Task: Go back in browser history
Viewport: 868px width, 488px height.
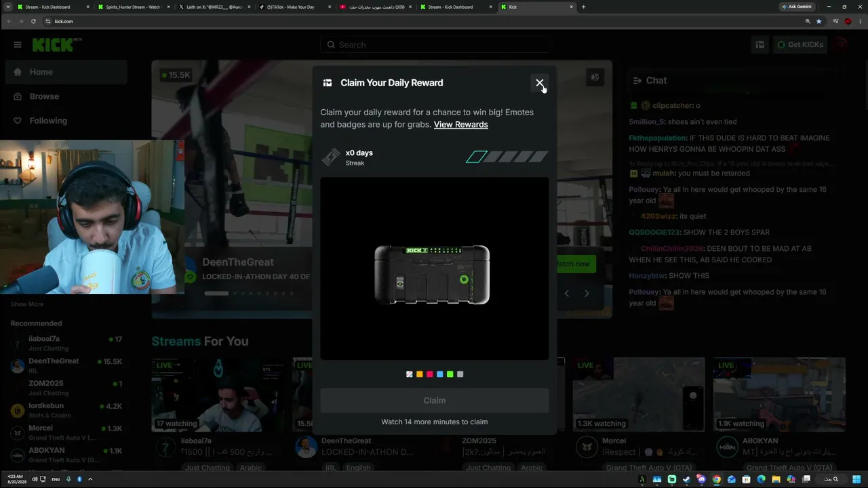Action: (x=9, y=21)
